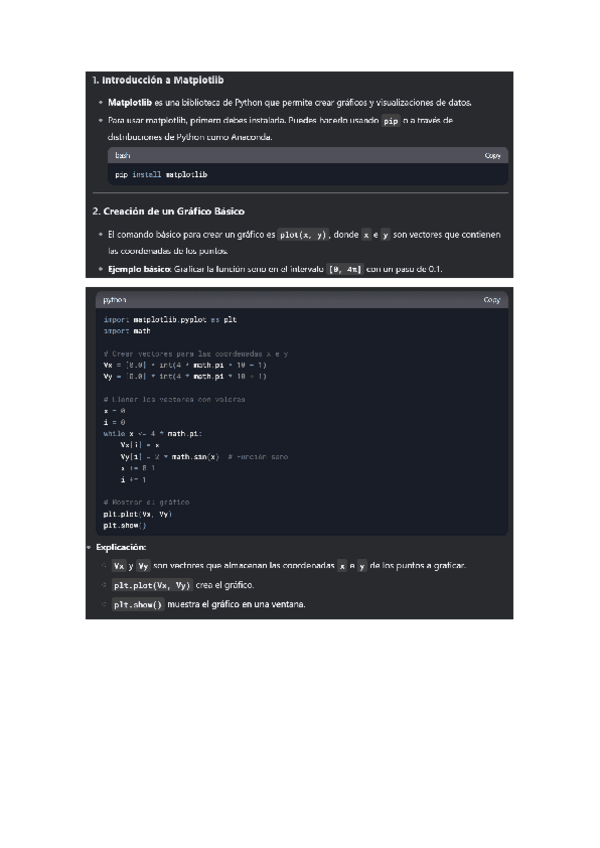Click the 'import math' code line
Screen dimensions: 600x848
click(126, 329)
